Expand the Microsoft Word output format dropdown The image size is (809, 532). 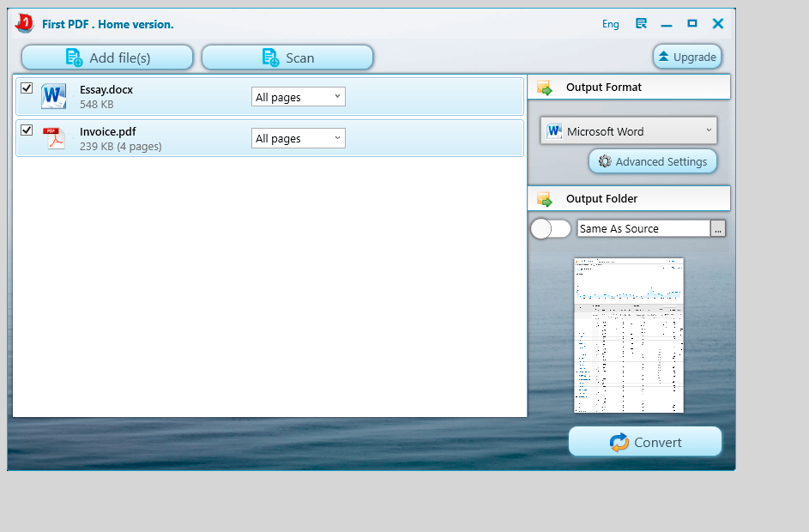[709, 131]
